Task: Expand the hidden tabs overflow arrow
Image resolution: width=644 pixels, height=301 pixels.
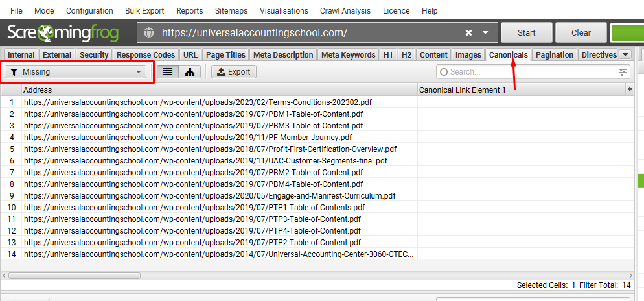Action: (625, 54)
